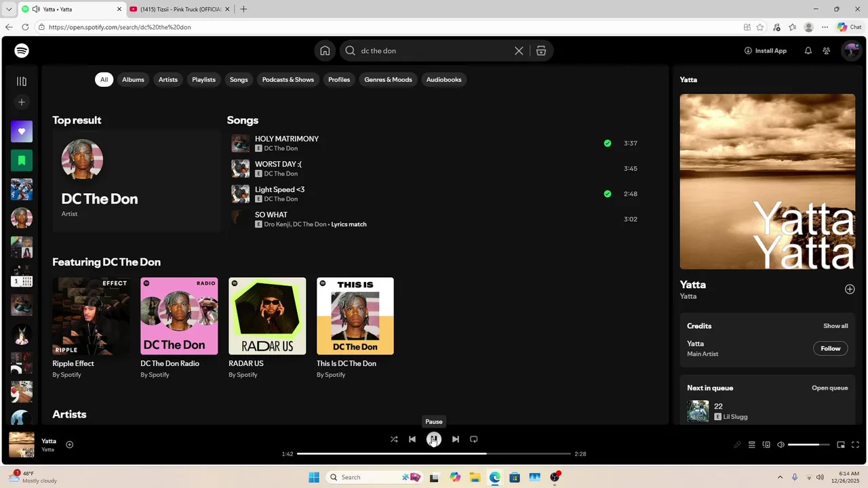Screen dimensions: 868x488
Task: Play the song Light Speed <3
Action: pos(241,194)
